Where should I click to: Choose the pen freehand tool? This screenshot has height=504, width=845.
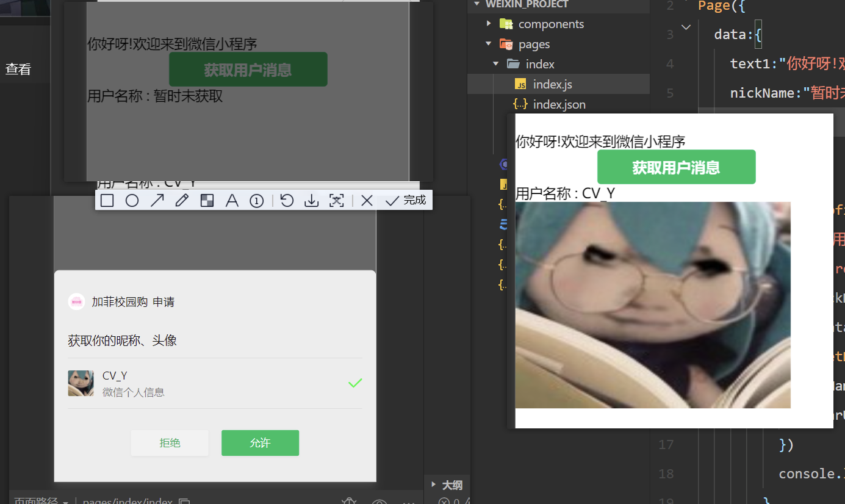182,200
